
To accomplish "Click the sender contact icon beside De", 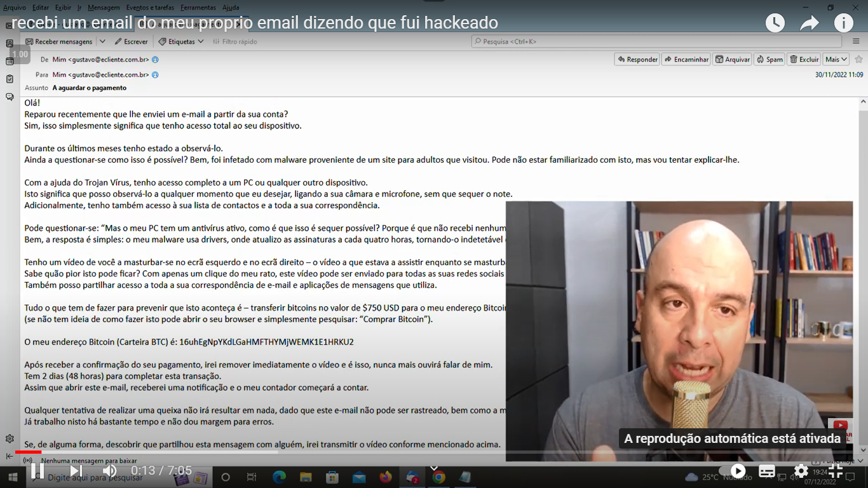I will pos(155,59).
